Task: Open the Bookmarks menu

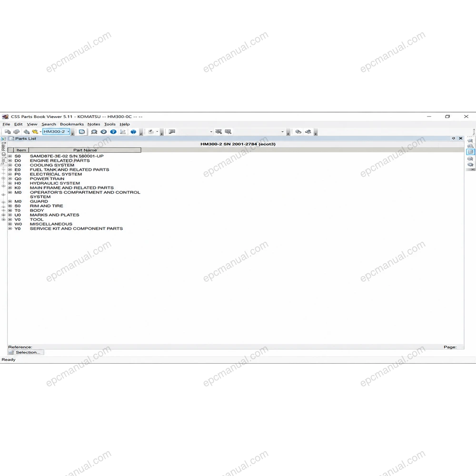Action: tap(72, 124)
